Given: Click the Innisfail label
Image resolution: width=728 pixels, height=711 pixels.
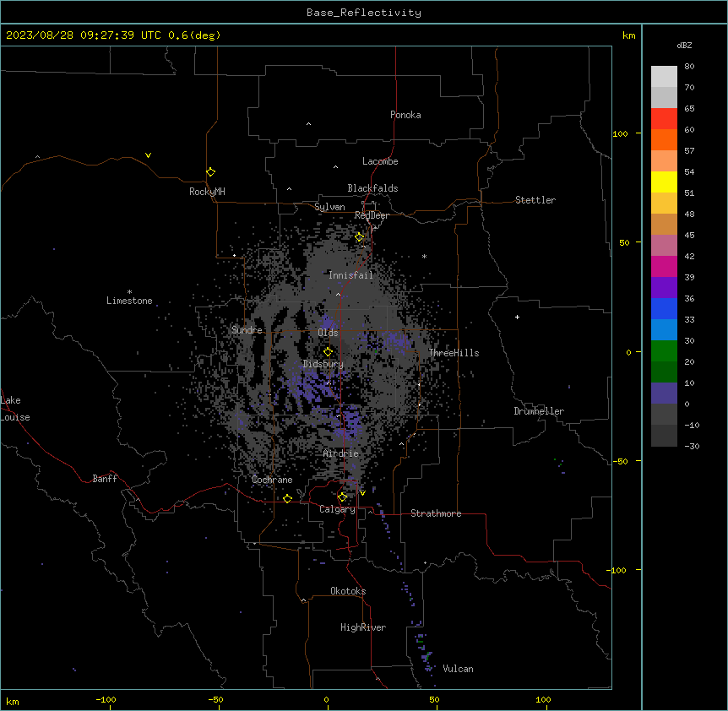Looking at the screenshot, I should coord(350,275).
